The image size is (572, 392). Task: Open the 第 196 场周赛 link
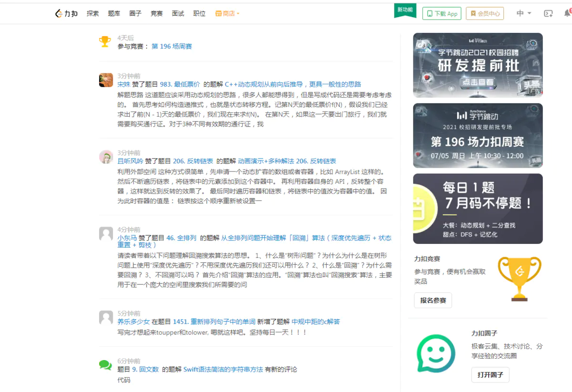(x=172, y=46)
